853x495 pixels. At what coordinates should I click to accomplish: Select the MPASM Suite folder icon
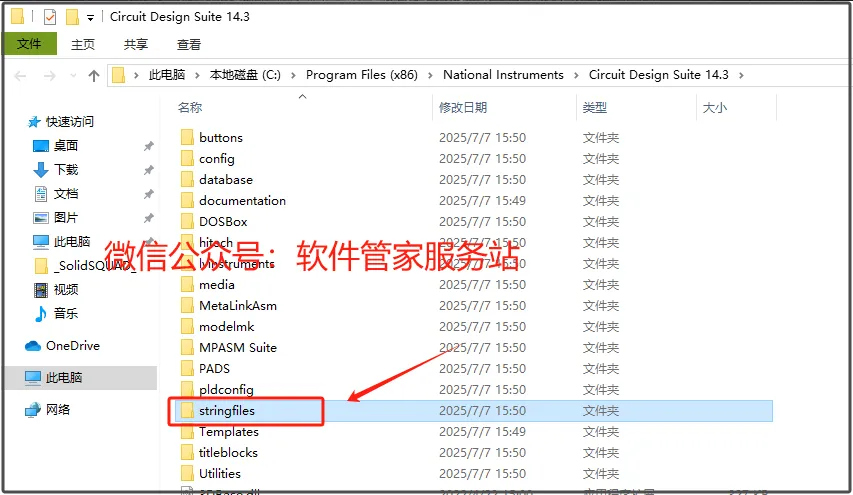click(187, 347)
